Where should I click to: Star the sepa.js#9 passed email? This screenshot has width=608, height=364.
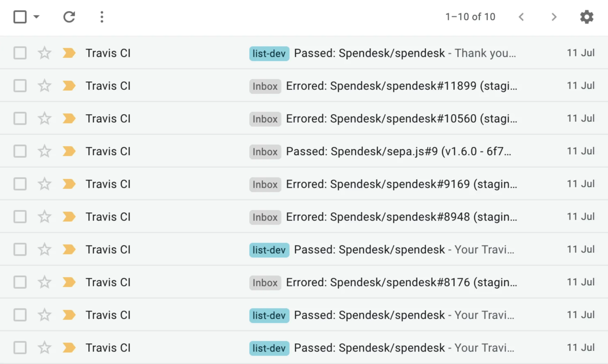pos(44,151)
